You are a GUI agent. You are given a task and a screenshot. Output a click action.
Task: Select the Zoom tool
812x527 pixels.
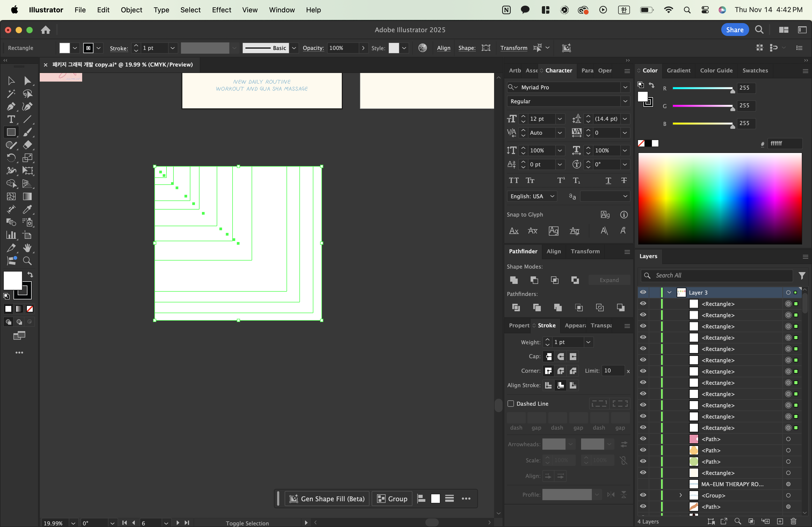(x=28, y=261)
